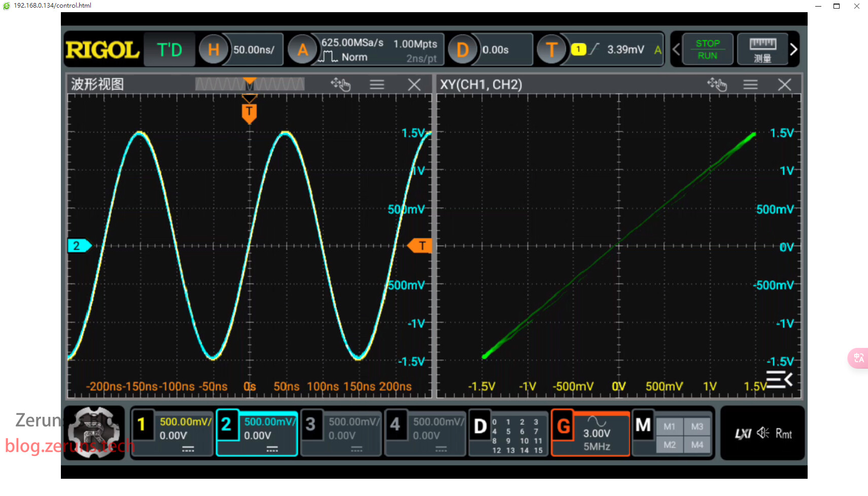Viewport: 868px width, 496px height.
Task: Click the move icon in waveform view
Action: click(x=340, y=84)
